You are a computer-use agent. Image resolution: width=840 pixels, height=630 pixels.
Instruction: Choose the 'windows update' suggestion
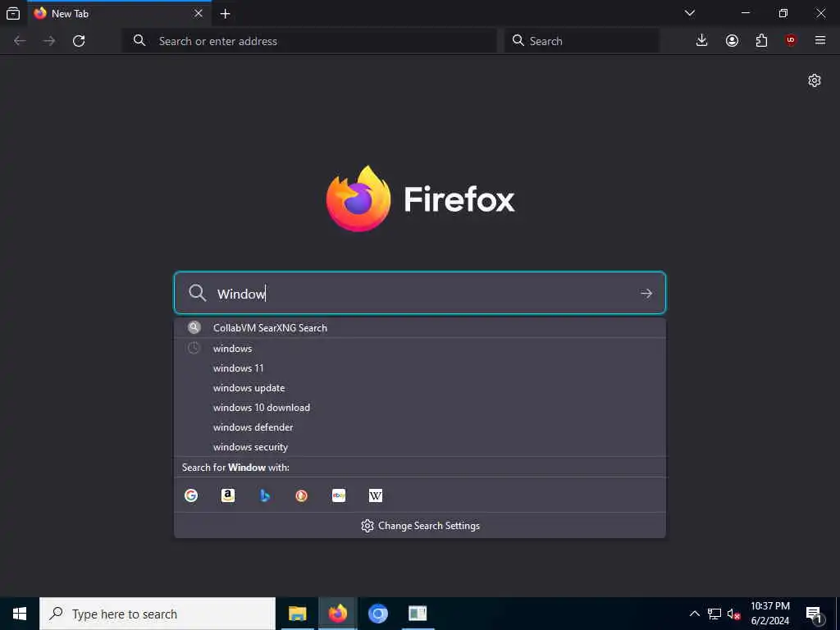tap(420, 388)
